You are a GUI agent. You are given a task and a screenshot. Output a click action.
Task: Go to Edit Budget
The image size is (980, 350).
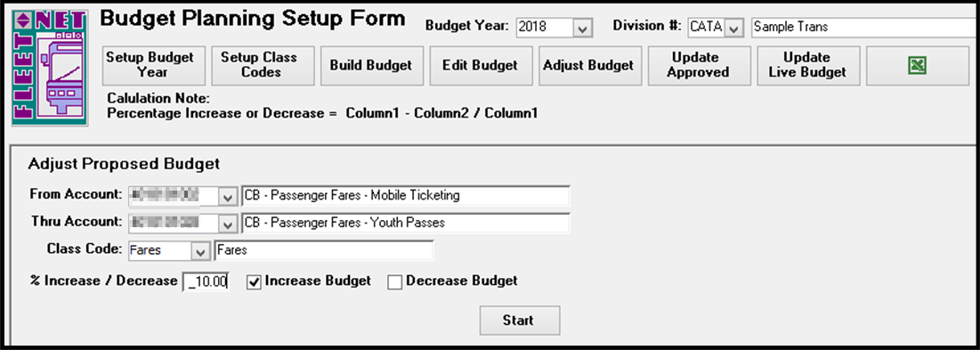(x=481, y=65)
